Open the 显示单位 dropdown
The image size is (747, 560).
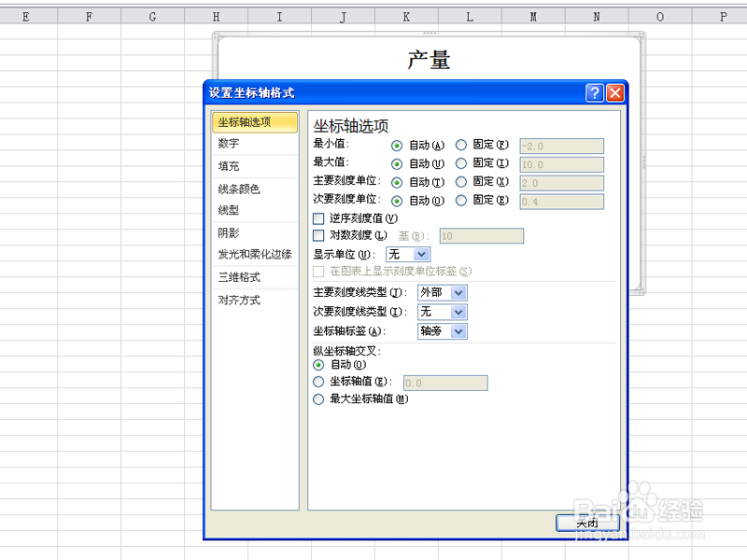408,254
